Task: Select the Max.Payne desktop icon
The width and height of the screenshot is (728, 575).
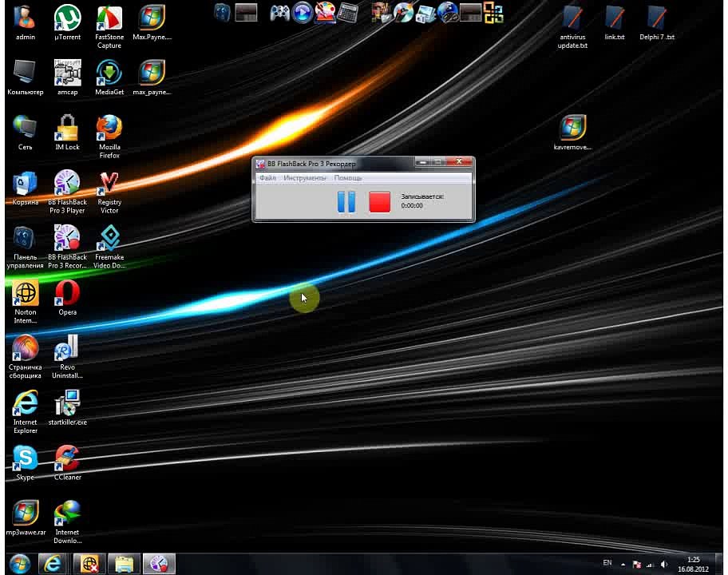Action: pos(152,22)
